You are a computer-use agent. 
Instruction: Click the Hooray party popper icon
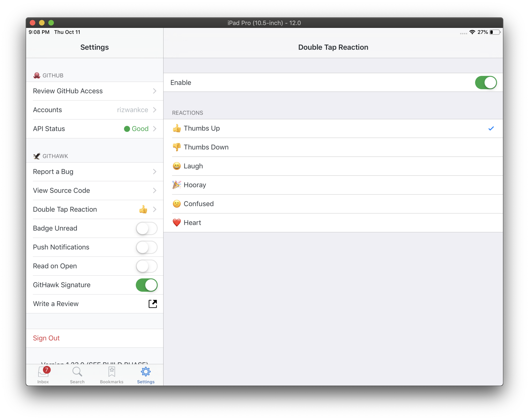(177, 185)
